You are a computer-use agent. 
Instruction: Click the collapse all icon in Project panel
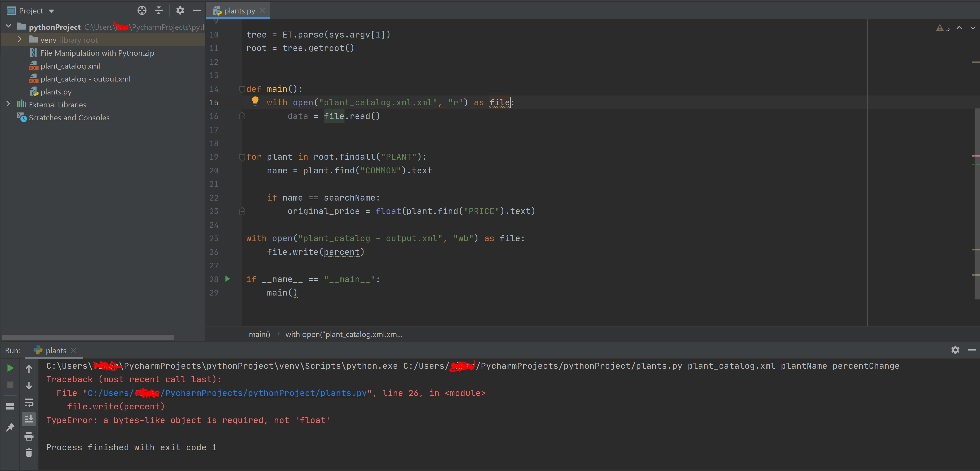[159, 11]
